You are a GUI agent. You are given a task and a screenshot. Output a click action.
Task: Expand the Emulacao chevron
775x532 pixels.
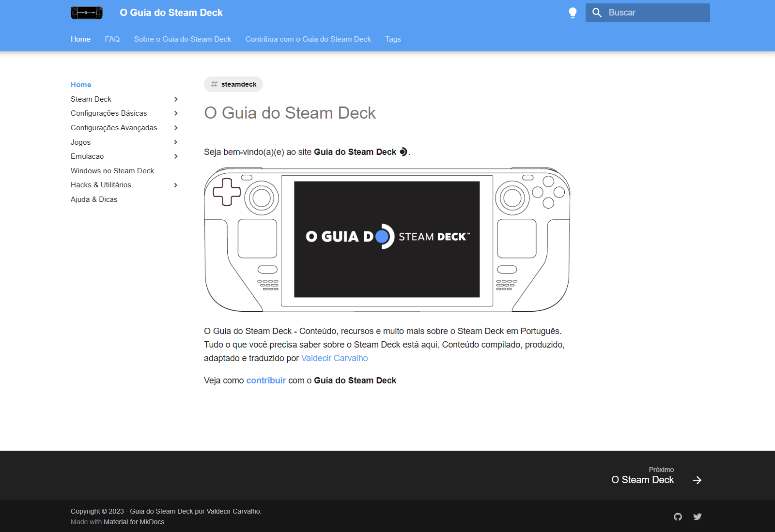tap(176, 156)
